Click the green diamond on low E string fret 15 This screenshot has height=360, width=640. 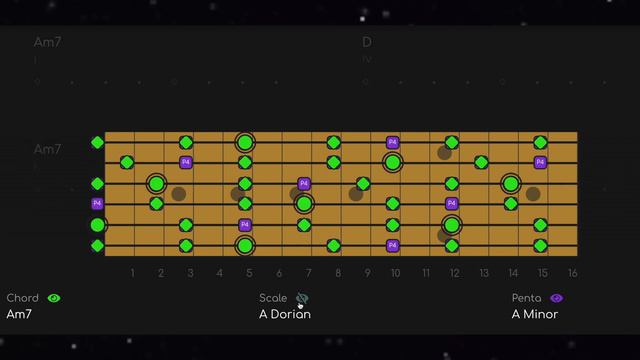540,246
